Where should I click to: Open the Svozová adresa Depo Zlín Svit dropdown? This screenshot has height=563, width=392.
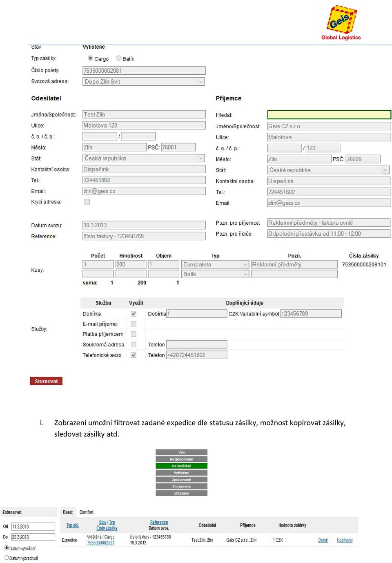tap(144, 82)
